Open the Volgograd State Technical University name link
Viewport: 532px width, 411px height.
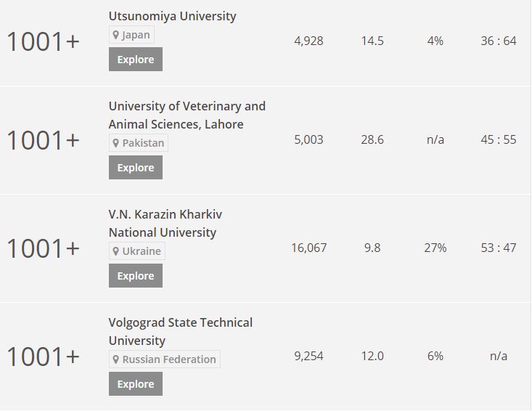(180, 331)
